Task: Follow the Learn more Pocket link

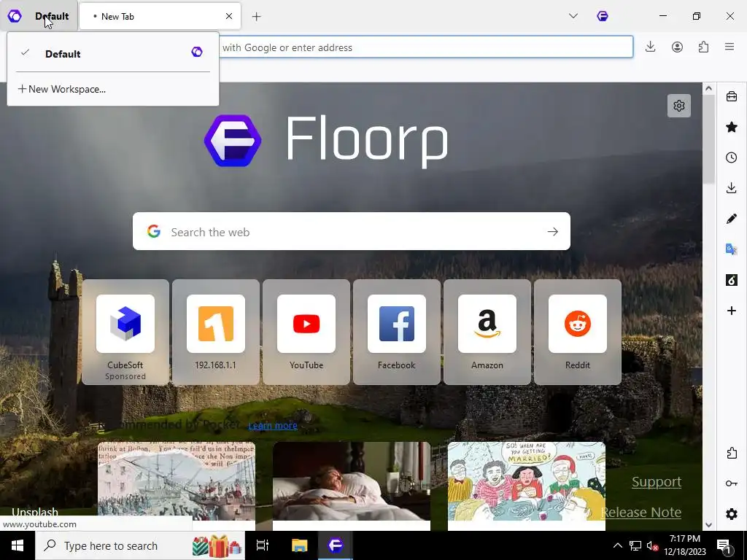Action: pos(273,425)
